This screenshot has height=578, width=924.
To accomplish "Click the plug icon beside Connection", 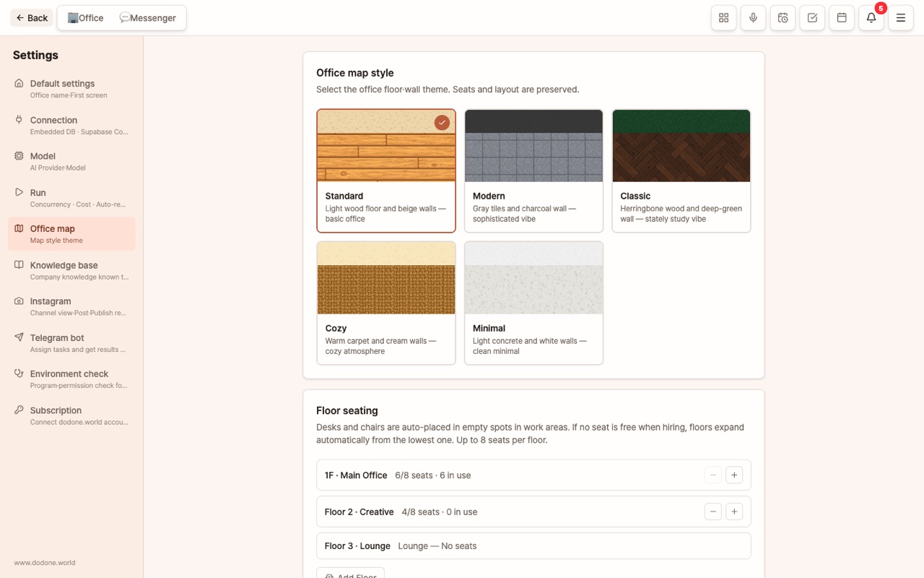I will click(x=19, y=120).
